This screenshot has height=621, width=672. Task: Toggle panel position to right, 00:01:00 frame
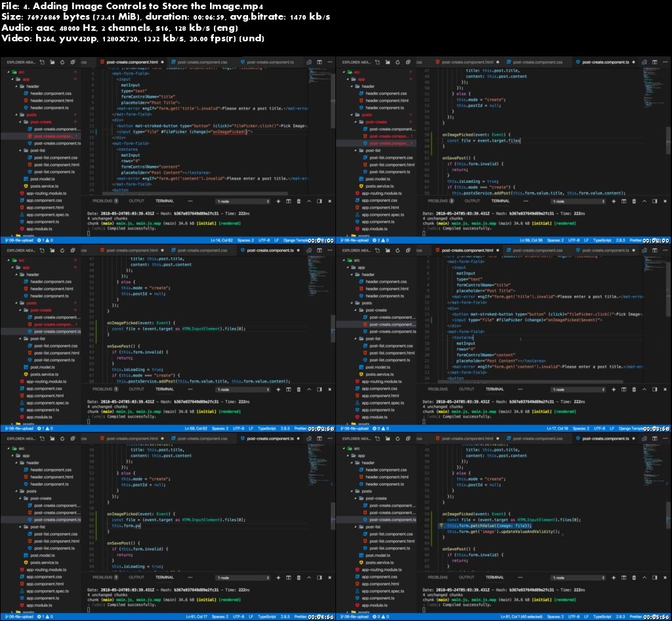click(x=320, y=201)
